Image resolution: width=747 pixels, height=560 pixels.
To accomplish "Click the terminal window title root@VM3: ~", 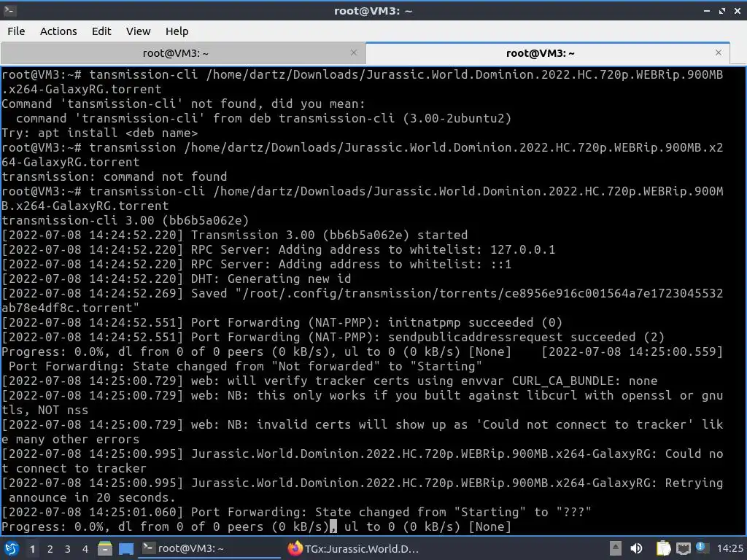I will click(373, 10).
